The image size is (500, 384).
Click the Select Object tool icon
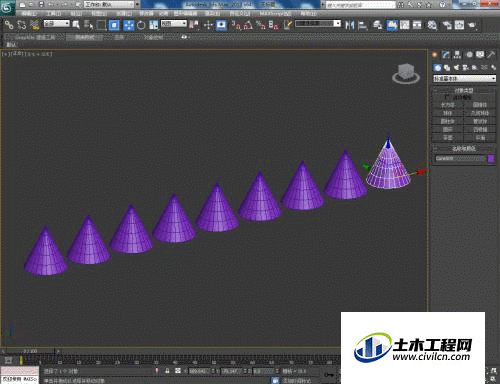[x=76, y=25]
